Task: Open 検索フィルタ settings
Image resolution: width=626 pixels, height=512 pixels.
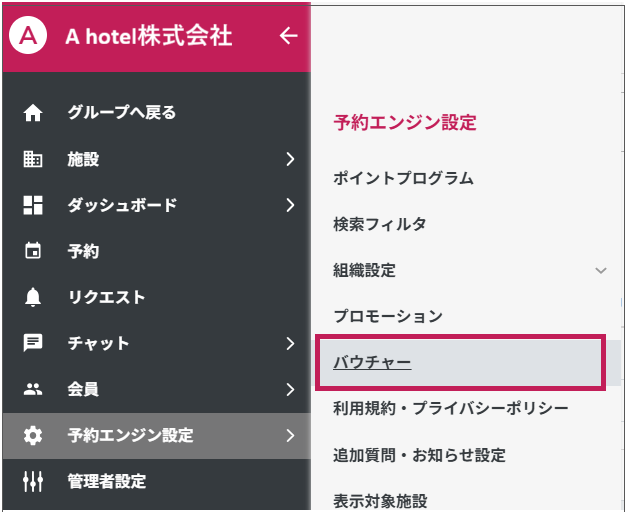Action: (x=380, y=224)
